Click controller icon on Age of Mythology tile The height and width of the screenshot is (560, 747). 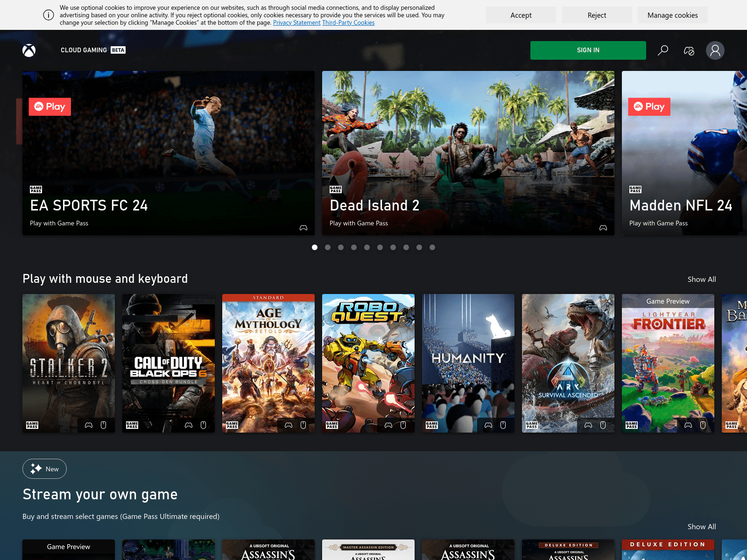(x=289, y=425)
